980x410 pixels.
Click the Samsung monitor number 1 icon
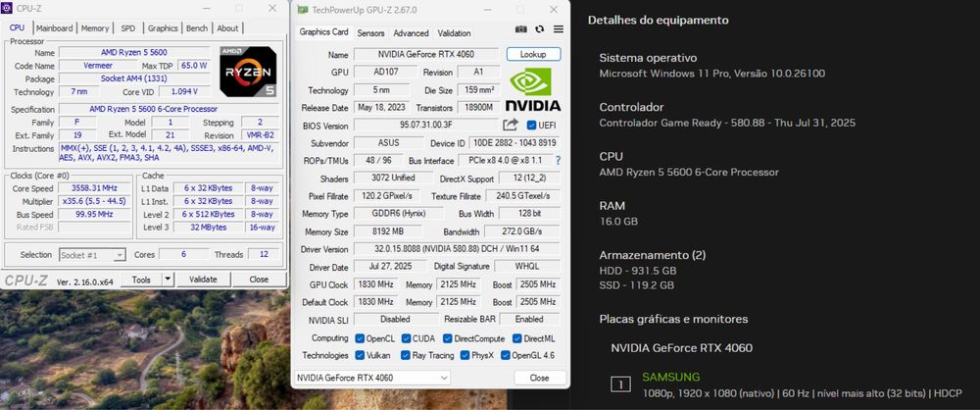620,384
